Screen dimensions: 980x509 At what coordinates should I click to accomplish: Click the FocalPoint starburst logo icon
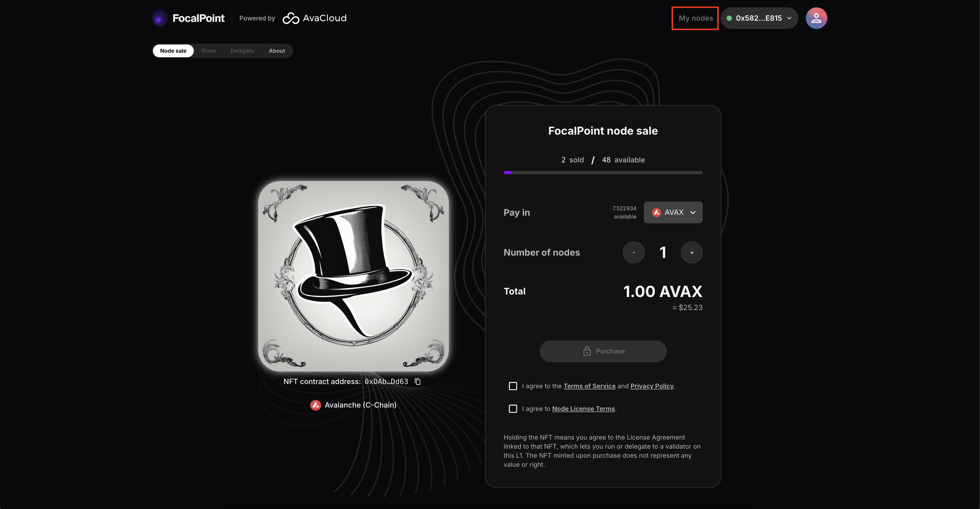(160, 18)
